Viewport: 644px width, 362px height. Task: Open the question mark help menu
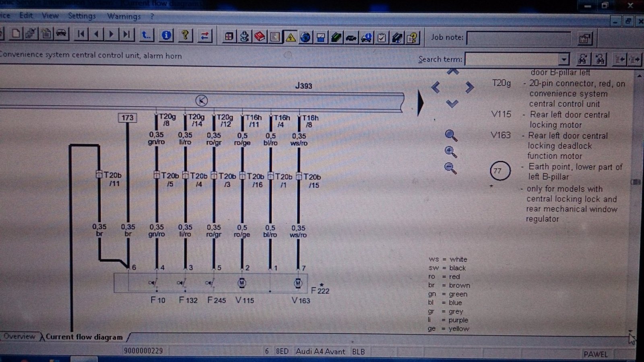pyautogui.click(x=152, y=17)
